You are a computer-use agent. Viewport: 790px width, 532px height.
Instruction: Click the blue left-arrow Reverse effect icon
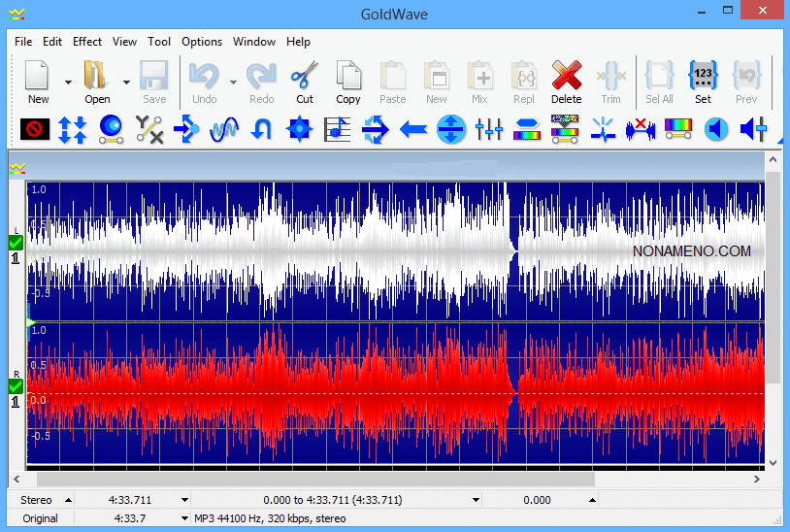(413, 128)
